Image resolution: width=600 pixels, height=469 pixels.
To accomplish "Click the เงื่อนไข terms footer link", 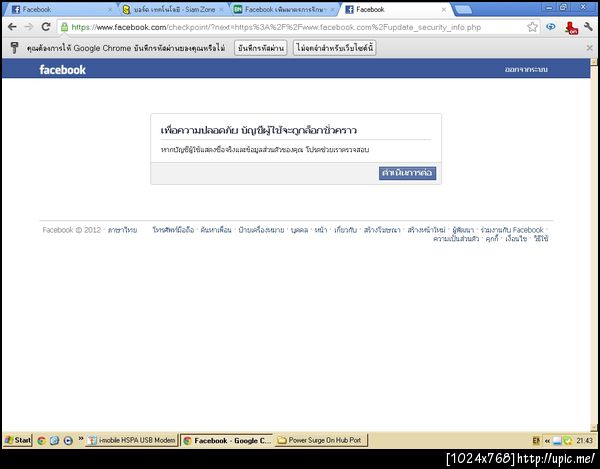I will click(x=516, y=239).
